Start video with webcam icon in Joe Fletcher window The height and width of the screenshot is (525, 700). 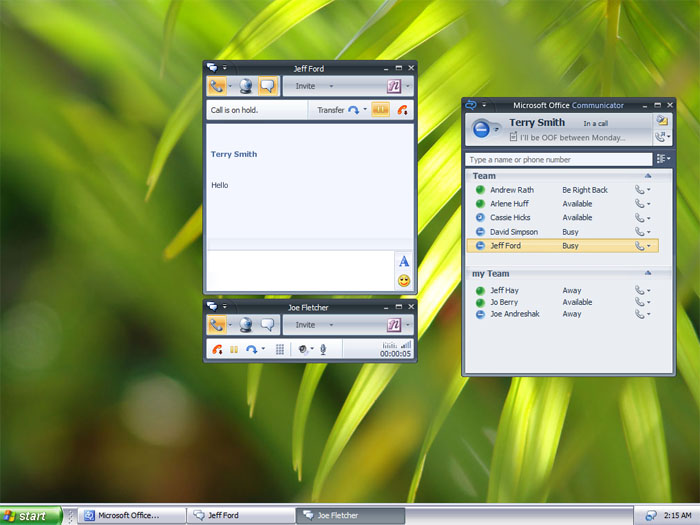tap(246, 325)
